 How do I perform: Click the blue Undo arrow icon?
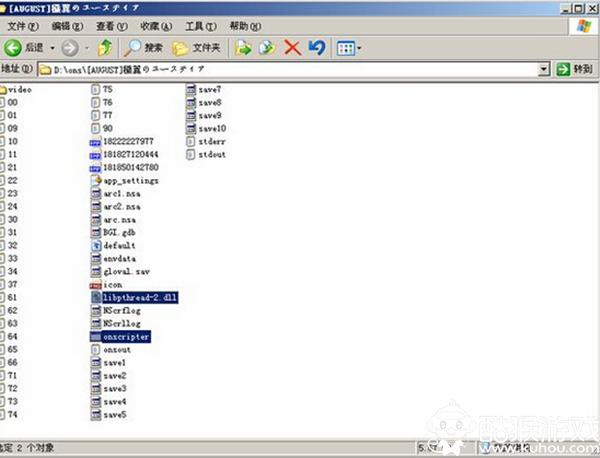[316, 47]
